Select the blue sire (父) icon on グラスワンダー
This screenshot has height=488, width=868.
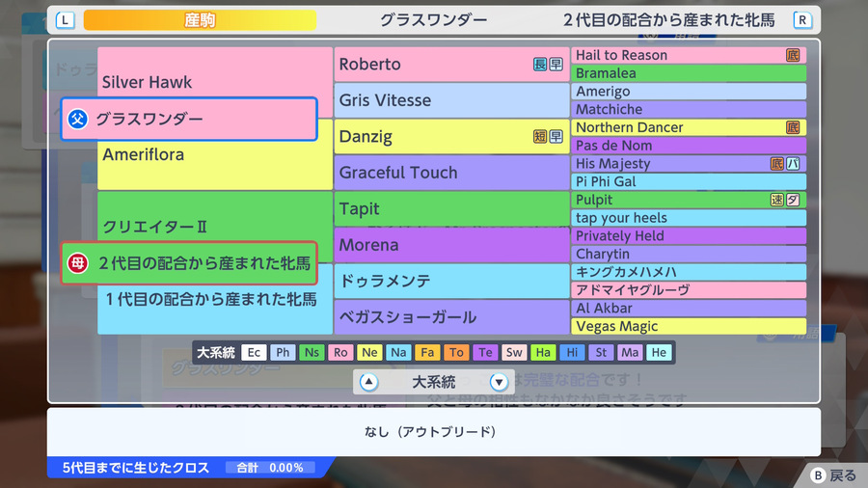[x=77, y=119]
